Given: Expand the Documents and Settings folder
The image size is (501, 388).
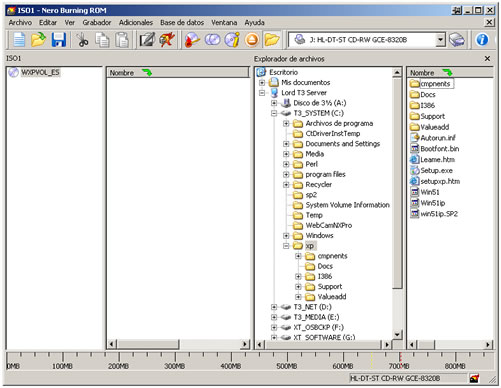Looking at the screenshot, I should (x=286, y=144).
